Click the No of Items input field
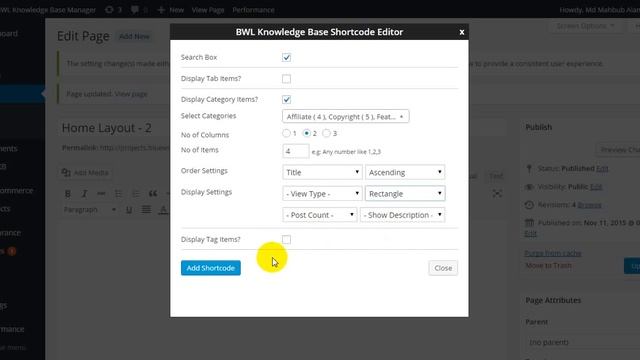 [x=296, y=151]
